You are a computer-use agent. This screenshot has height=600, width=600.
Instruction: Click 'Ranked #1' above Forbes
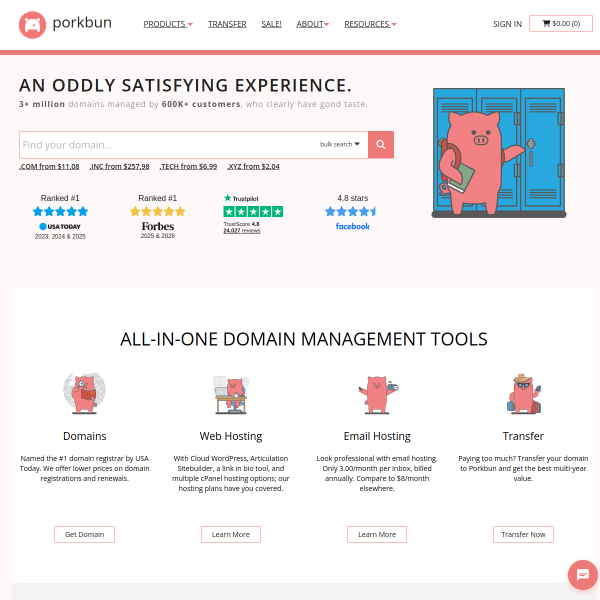click(x=158, y=198)
